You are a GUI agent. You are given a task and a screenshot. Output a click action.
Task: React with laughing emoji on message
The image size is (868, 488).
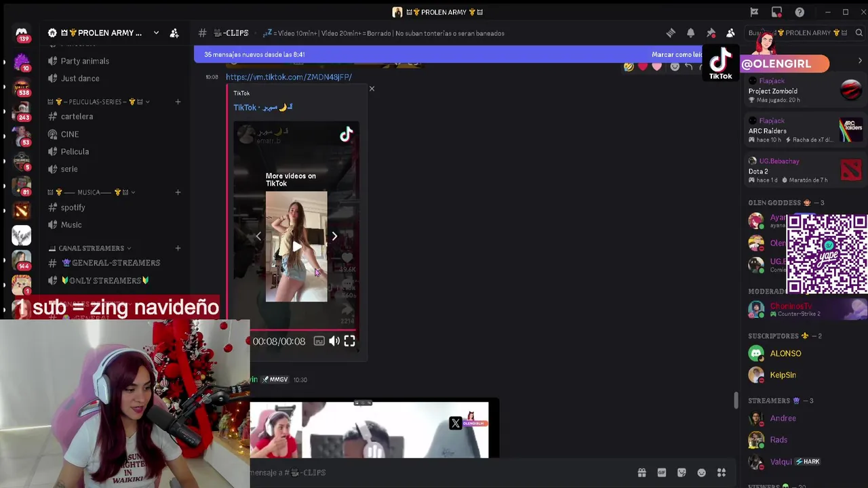pos(629,66)
